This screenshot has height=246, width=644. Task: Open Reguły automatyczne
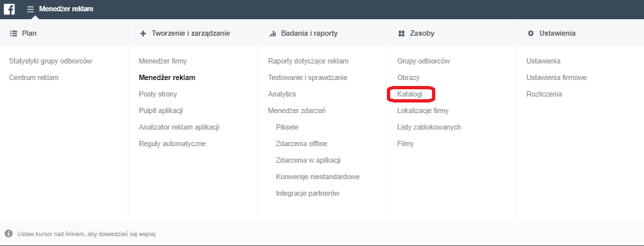coord(172,144)
